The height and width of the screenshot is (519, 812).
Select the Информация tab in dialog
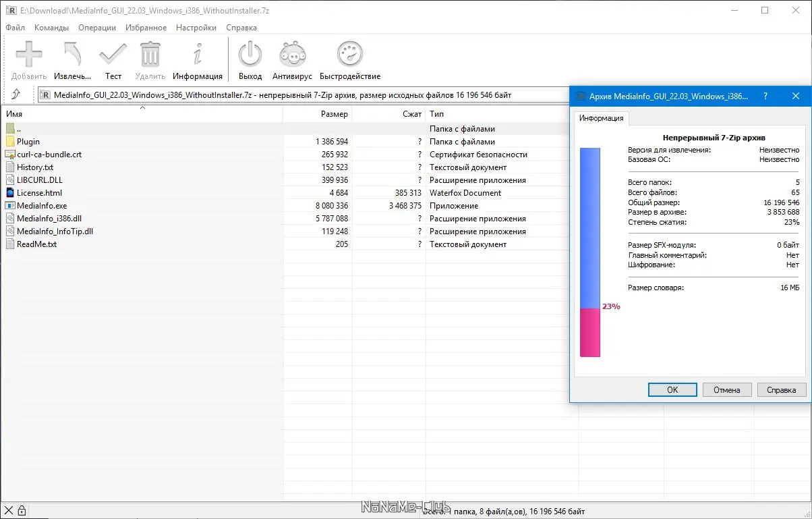(602, 119)
